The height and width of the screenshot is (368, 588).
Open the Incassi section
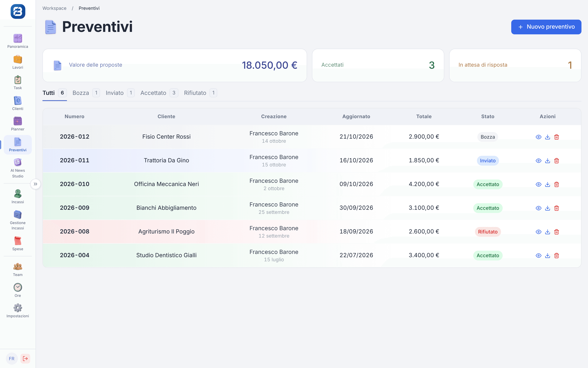click(x=18, y=196)
